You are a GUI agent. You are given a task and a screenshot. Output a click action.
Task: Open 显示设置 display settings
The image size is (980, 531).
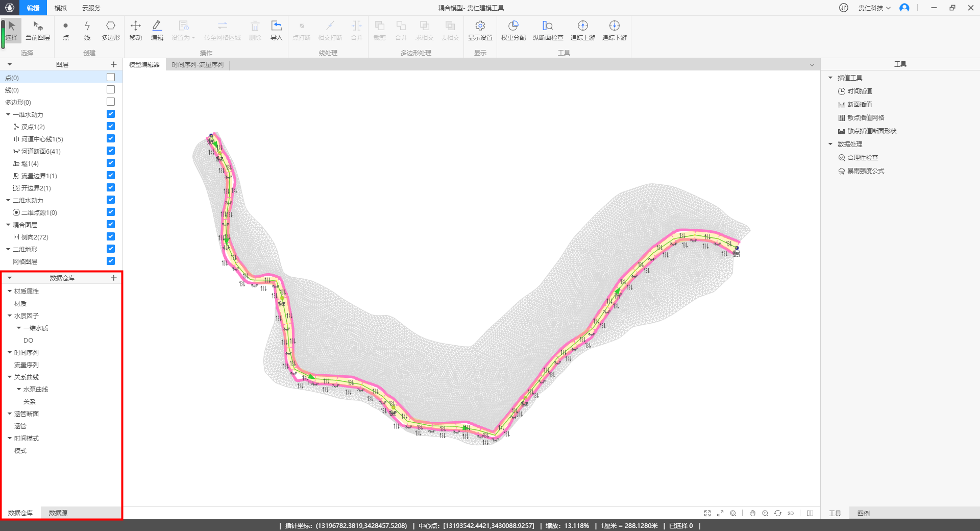[480, 30]
